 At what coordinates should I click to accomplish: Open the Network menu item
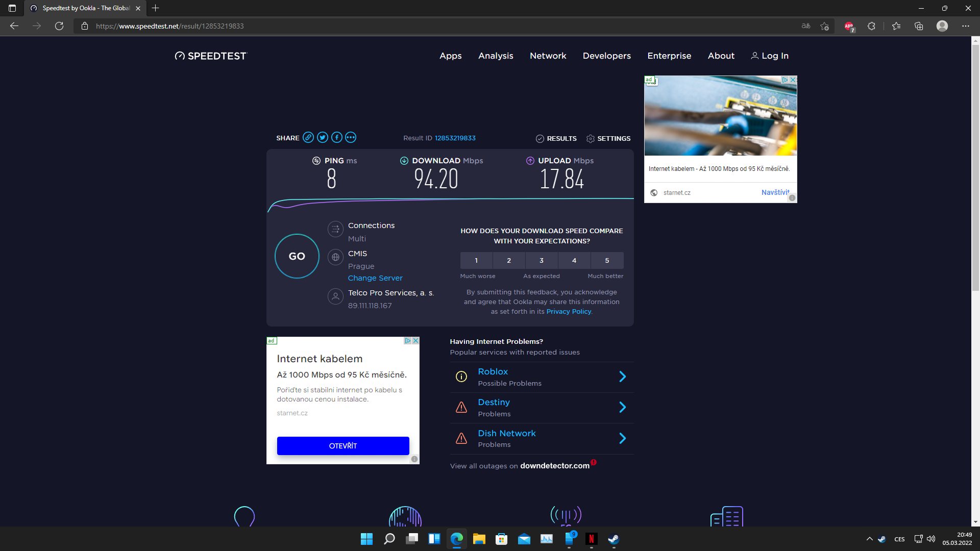(x=548, y=56)
